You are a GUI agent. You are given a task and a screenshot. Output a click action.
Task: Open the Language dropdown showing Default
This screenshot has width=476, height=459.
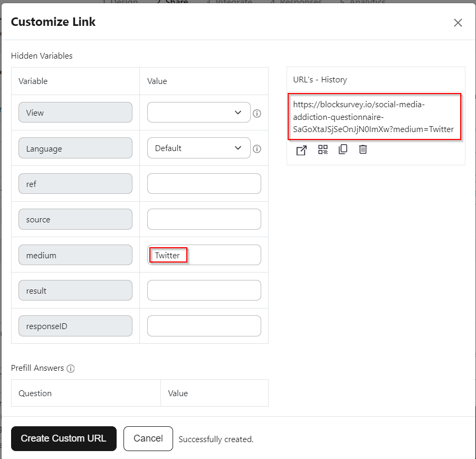(199, 148)
